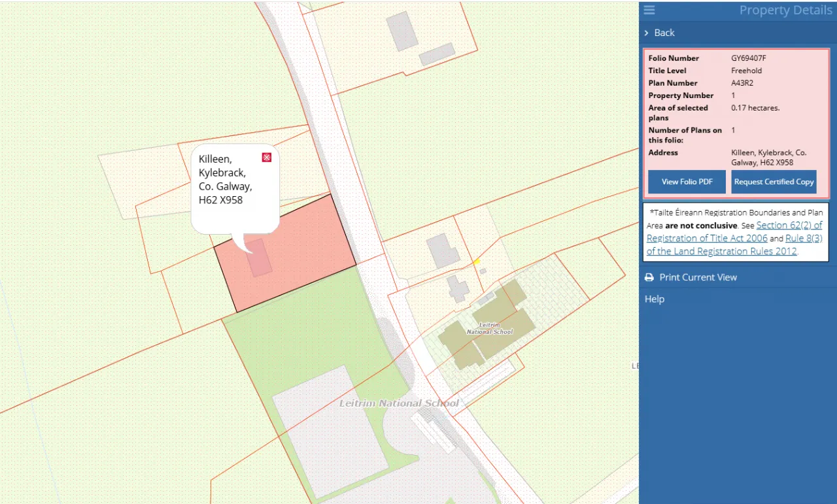The image size is (837, 504).
Task: Click the View Folio PDF button
Action: point(687,182)
